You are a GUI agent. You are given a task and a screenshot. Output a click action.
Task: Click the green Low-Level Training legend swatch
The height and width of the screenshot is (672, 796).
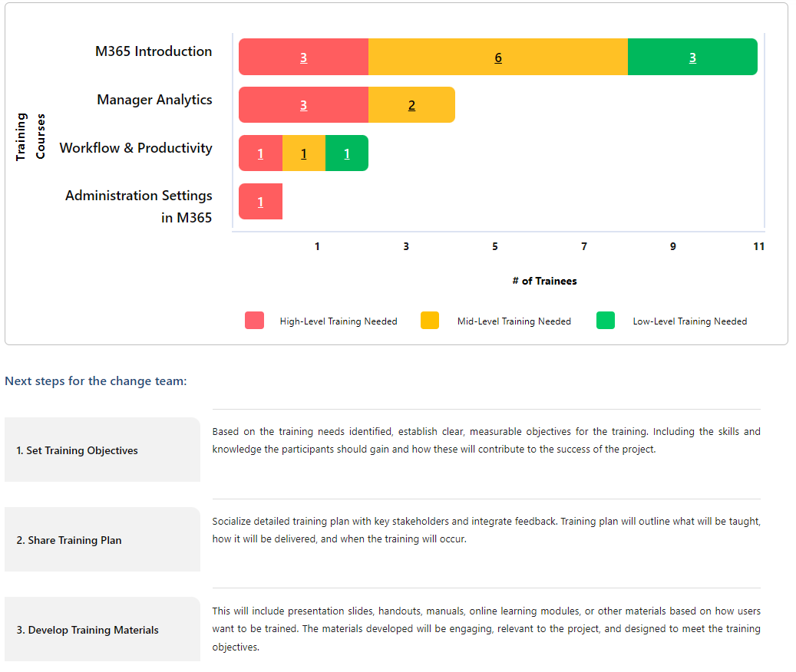605,321
